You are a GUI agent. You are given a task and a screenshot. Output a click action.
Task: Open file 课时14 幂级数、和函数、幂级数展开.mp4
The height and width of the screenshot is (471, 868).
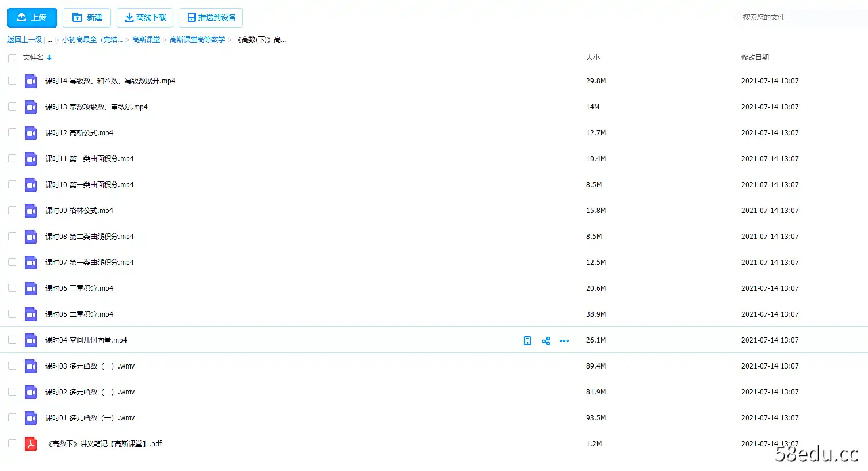tap(110, 81)
